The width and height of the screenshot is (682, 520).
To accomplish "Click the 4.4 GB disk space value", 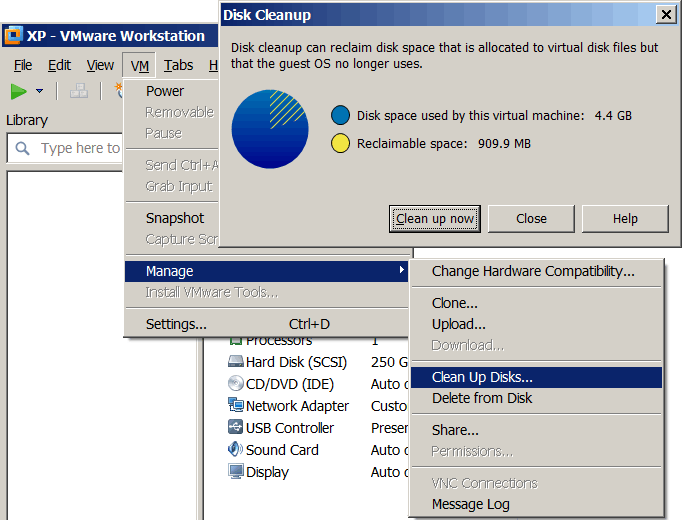I will point(613,116).
